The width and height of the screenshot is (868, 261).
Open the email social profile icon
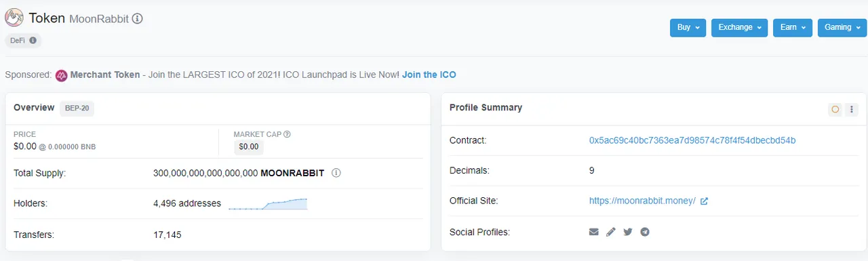[x=594, y=232]
